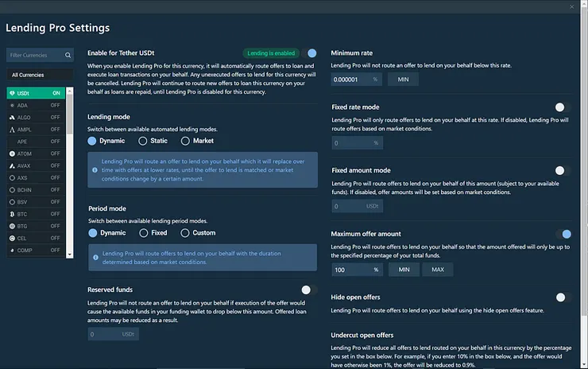This screenshot has height=369, width=588.
Task: Click the COMP currency icon
Action: 12,251
